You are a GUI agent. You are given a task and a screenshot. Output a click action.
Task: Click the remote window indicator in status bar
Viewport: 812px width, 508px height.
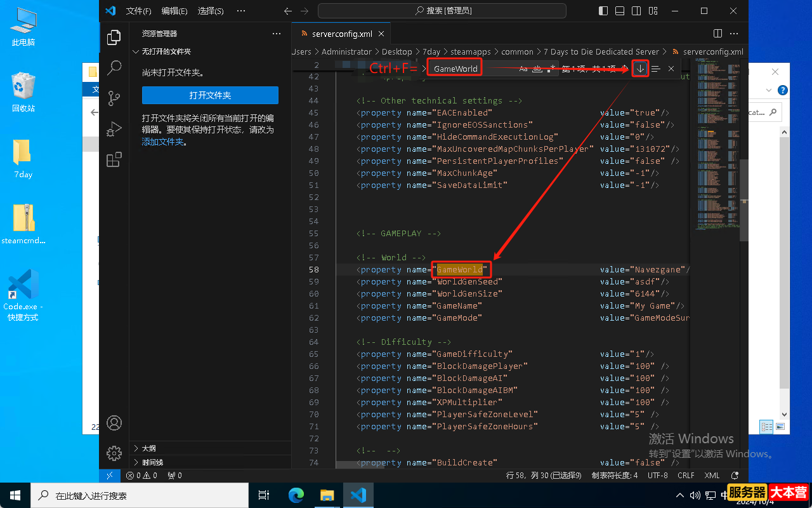click(x=110, y=475)
